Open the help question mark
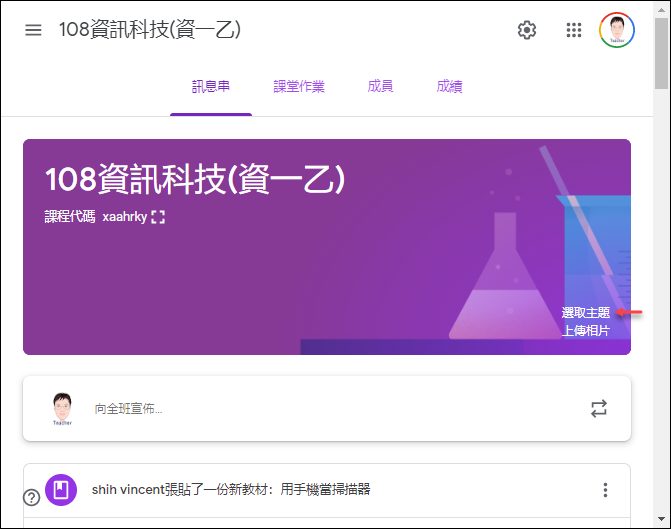 [x=32, y=497]
